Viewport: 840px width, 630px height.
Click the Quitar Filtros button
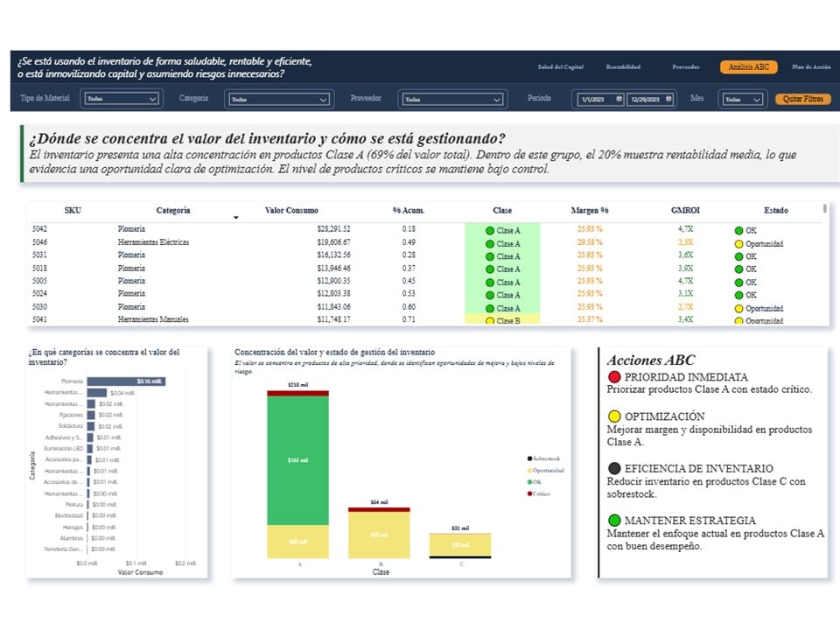(802, 99)
